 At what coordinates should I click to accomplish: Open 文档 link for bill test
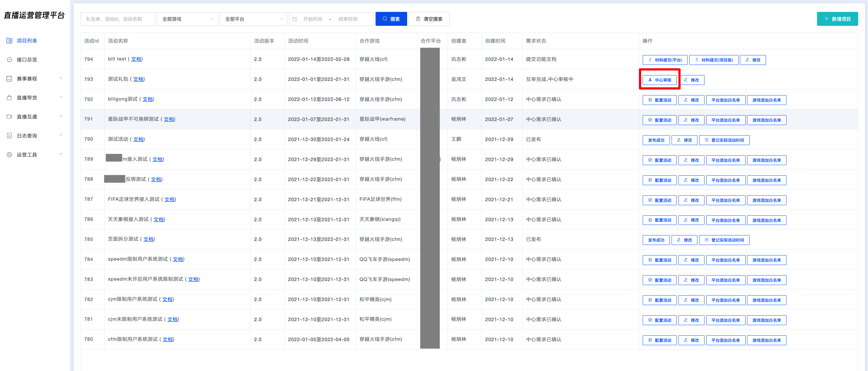point(136,59)
